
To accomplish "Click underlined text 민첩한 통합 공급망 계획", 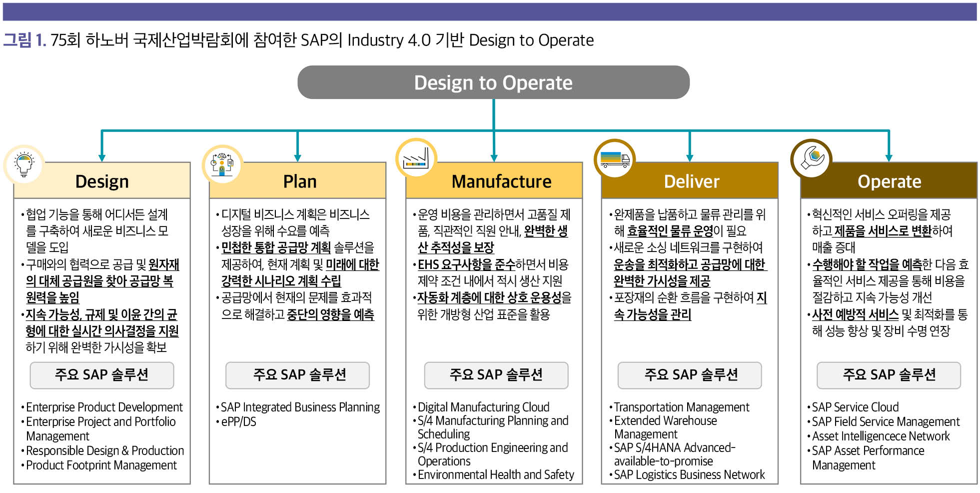I will [x=276, y=247].
